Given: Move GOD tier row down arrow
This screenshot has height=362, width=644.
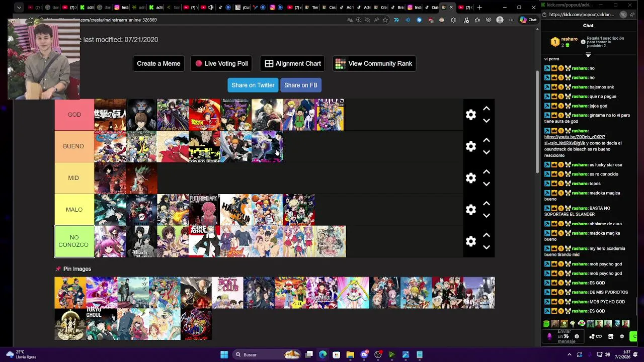Looking at the screenshot, I should (487, 121).
